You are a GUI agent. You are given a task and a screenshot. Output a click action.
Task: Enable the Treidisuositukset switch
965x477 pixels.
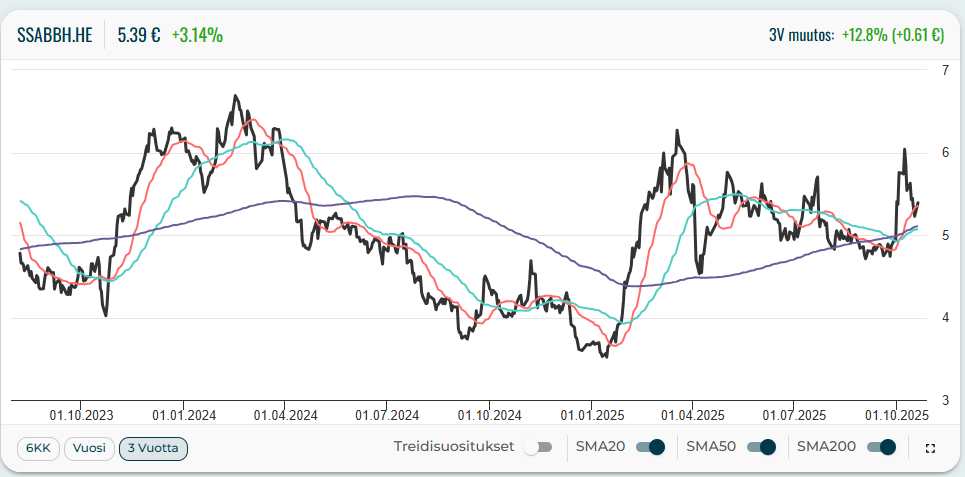(537, 447)
